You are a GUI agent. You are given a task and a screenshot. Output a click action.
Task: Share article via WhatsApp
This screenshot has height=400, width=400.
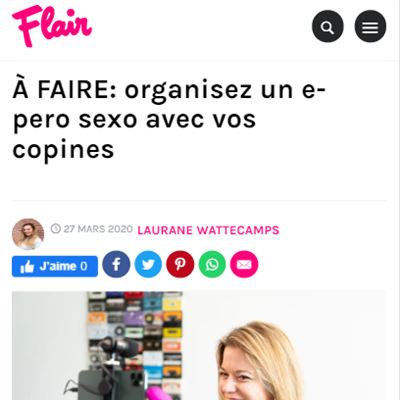[x=212, y=264]
